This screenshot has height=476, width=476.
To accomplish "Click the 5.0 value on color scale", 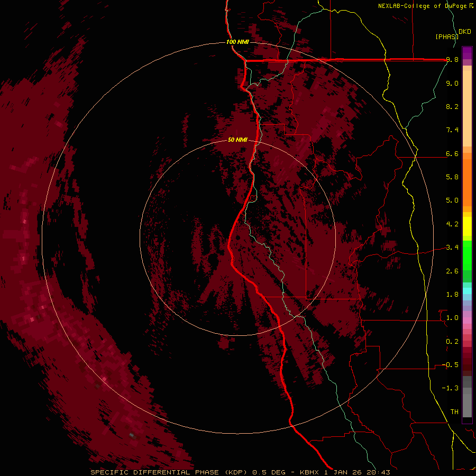I will tap(452, 200).
